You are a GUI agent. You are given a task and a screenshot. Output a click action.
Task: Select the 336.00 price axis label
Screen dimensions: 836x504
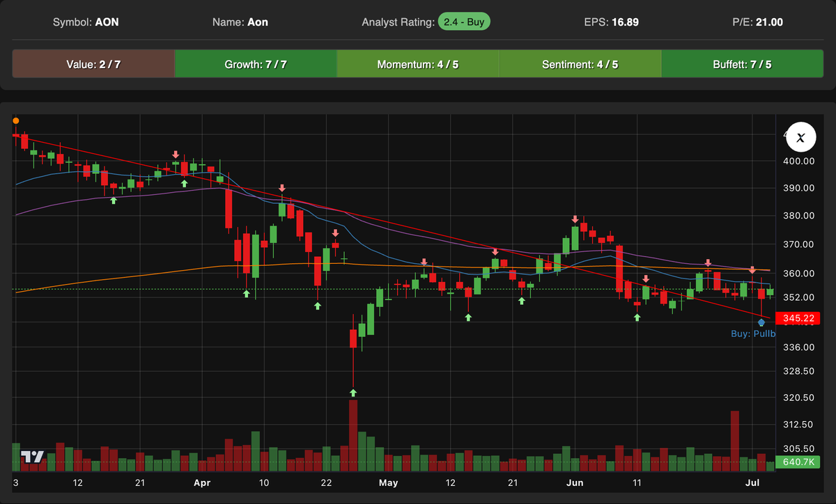pos(799,347)
